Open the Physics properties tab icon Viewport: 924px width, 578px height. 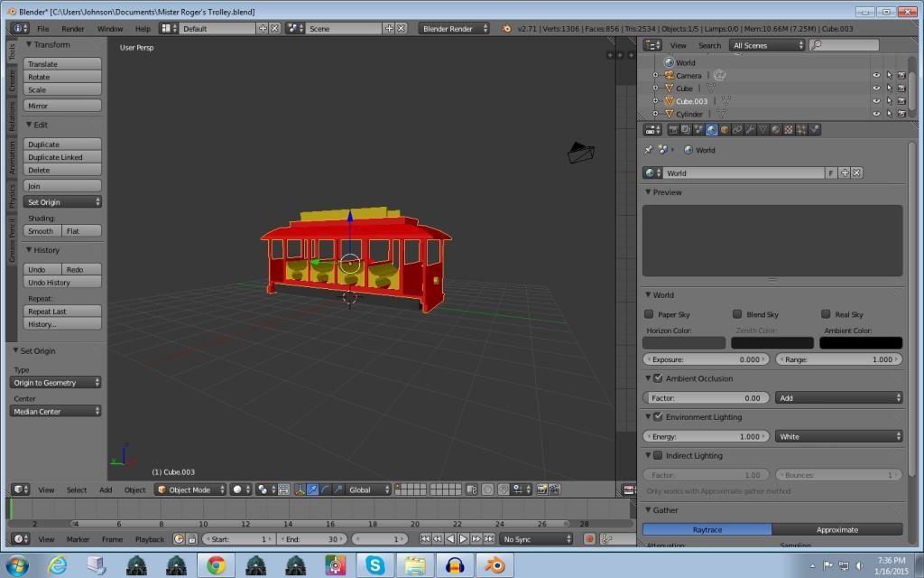[815, 130]
